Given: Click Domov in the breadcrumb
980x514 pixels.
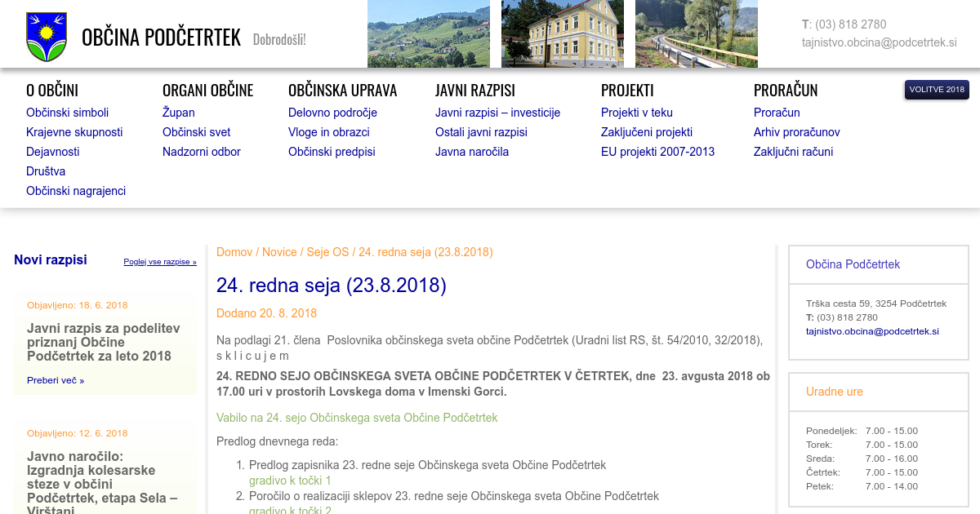Looking at the screenshot, I should pos(234,252).
